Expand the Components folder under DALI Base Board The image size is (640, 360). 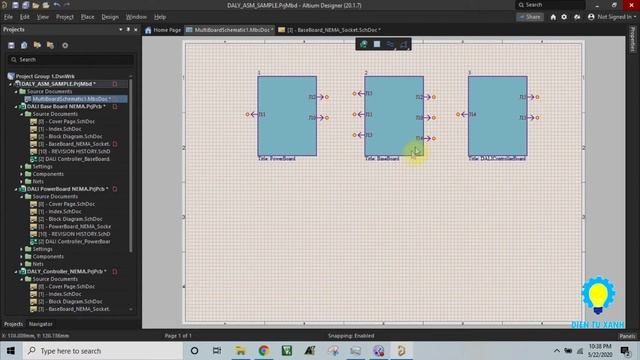point(22,174)
